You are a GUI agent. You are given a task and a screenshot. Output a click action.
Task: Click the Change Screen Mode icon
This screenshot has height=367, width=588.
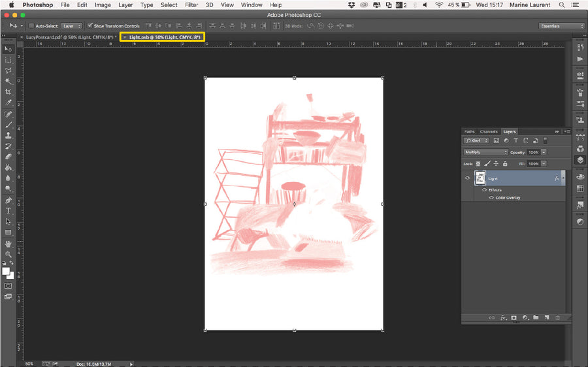pos(8,296)
